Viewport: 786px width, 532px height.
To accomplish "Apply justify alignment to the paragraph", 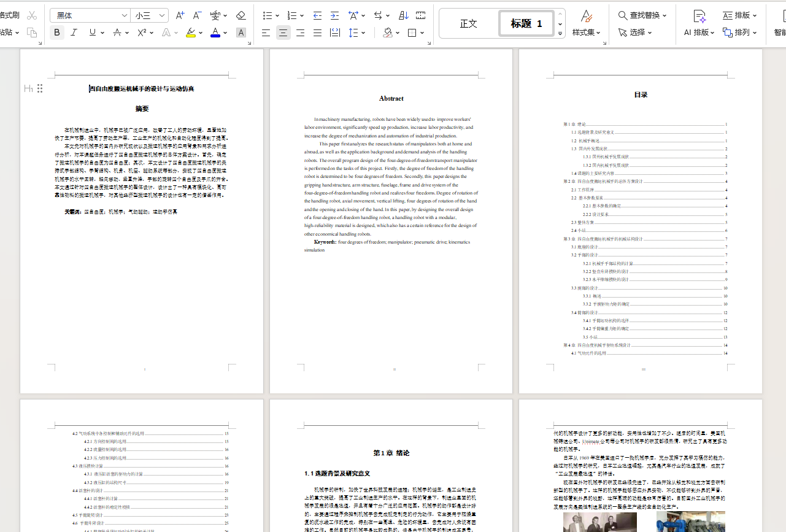I will click(x=317, y=33).
